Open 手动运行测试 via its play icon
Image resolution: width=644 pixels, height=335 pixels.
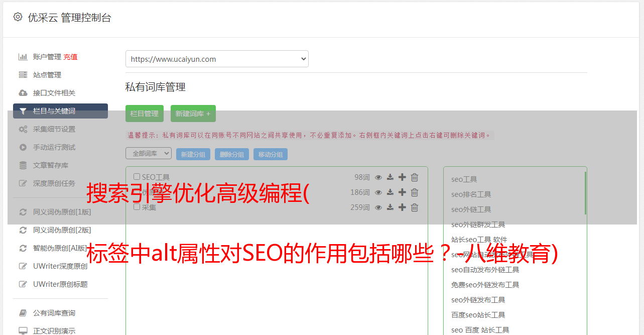click(x=23, y=147)
